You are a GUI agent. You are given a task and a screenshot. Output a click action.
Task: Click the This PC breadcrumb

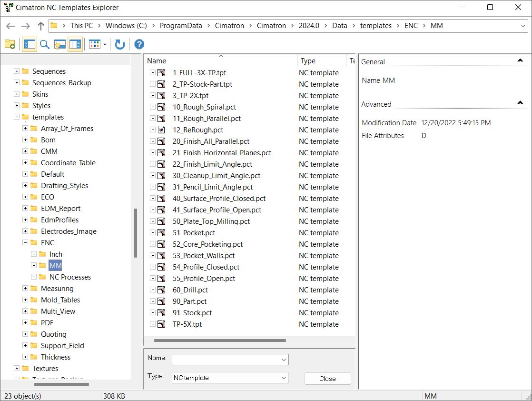pos(81,26)
